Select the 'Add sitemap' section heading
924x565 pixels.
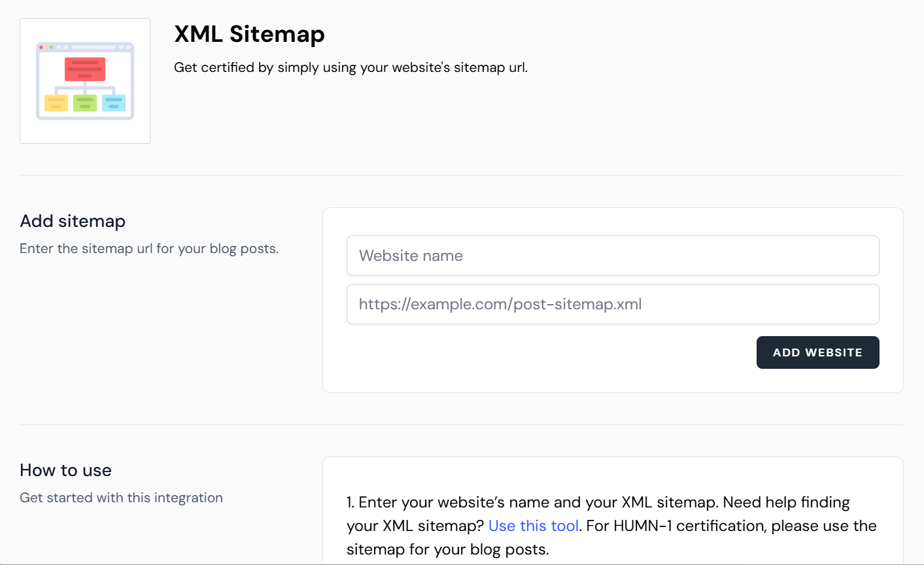click(73, 221)
